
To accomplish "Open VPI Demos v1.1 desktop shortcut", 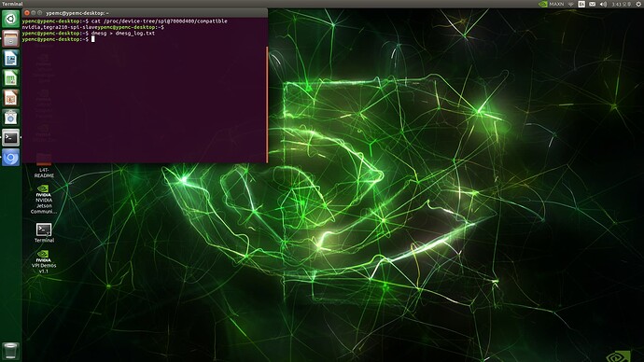I will pyautogui.click(x=44, y=261).
